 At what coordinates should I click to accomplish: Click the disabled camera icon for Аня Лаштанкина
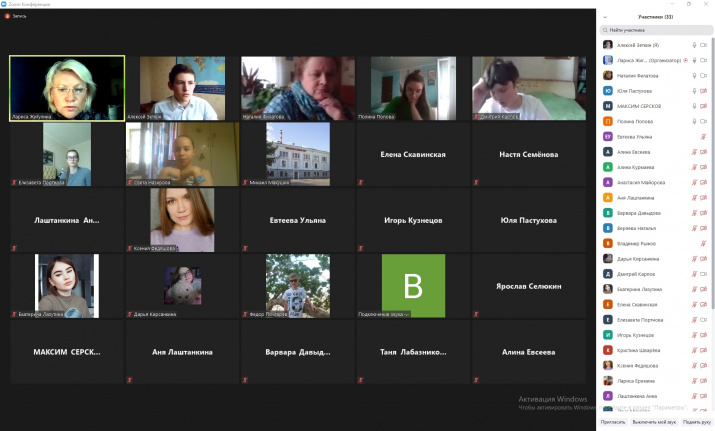click(704, 198)
